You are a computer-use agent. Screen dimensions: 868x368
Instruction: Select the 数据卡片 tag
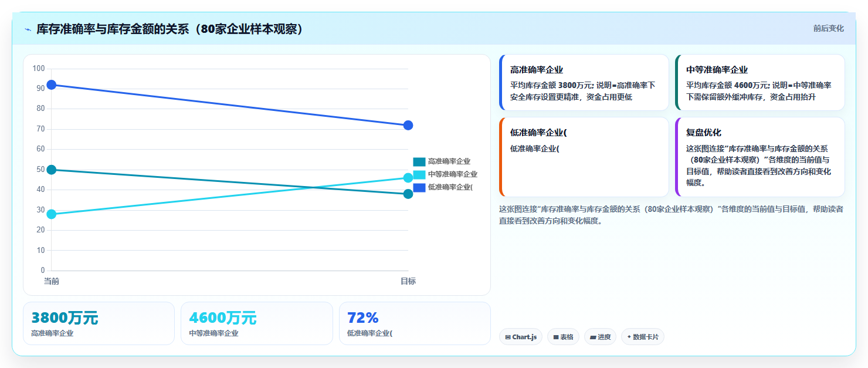(643, 337)
